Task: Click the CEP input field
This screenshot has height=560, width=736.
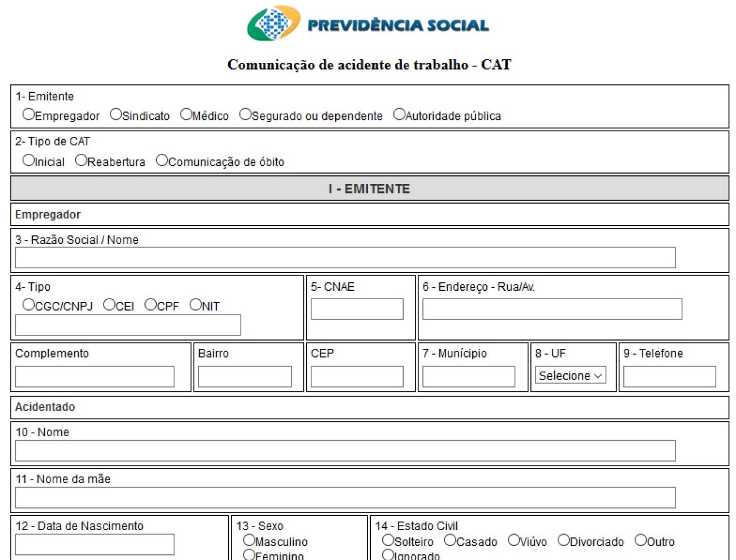Action: 357,377
